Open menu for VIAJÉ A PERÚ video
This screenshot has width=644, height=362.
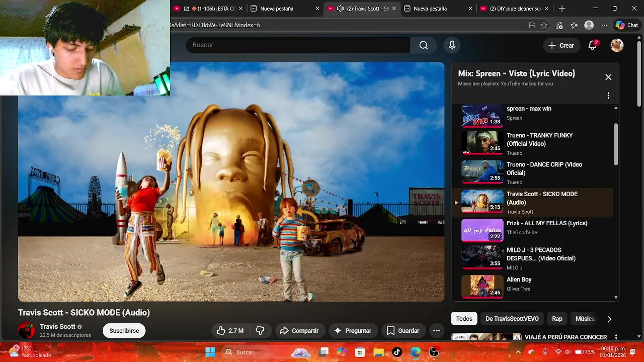pos(616,337)
